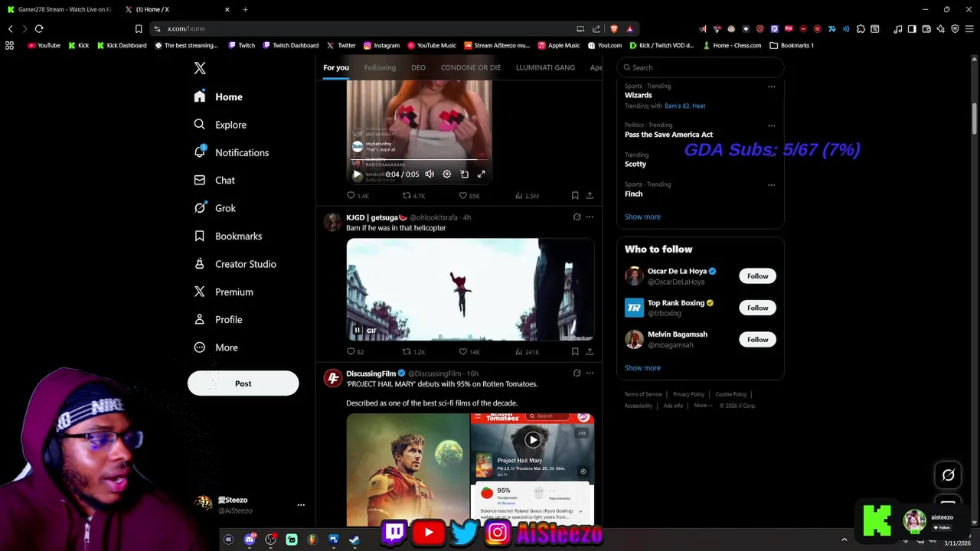Open Chat in the sidebar
980x551 pixels.
[214, 181]
